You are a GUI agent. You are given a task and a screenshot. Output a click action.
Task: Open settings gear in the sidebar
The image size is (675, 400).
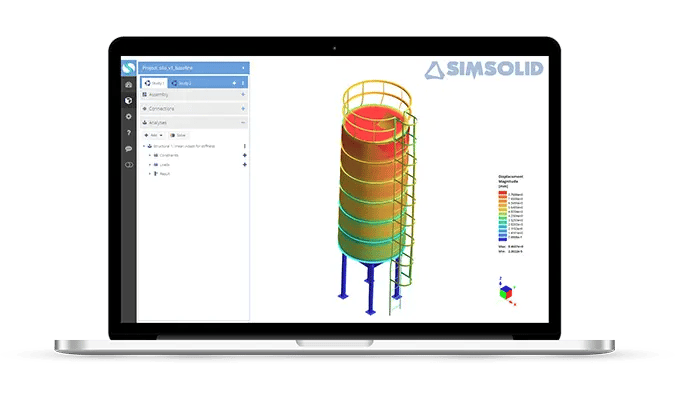128,117
